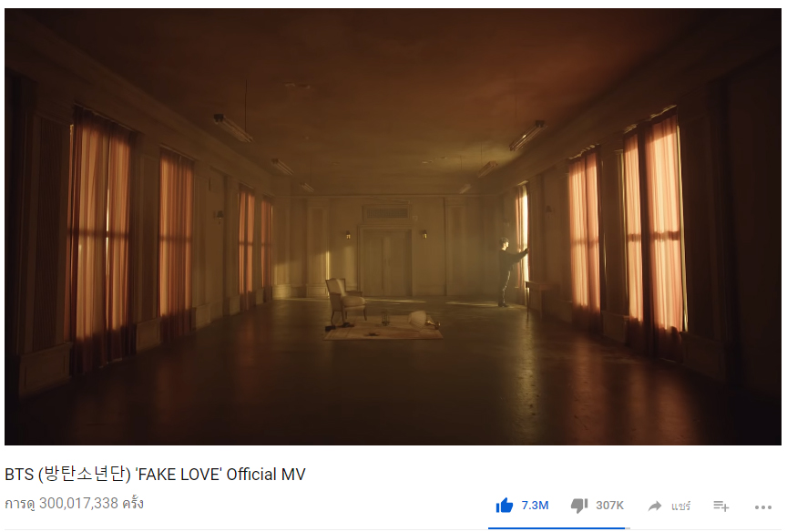Like the video with thumbs-up icon

click(x=505, y=505)
